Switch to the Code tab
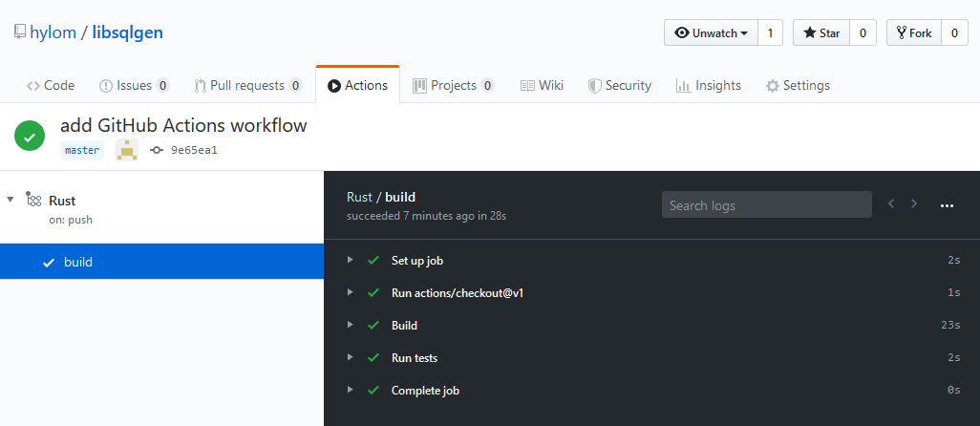The image size is (980, 426). coord(51,86)
